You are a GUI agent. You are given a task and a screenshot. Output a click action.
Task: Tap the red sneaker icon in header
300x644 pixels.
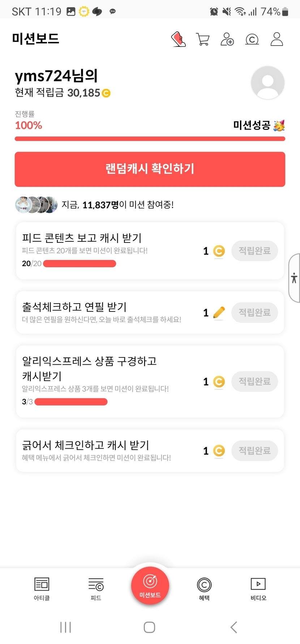click(178, 39)
